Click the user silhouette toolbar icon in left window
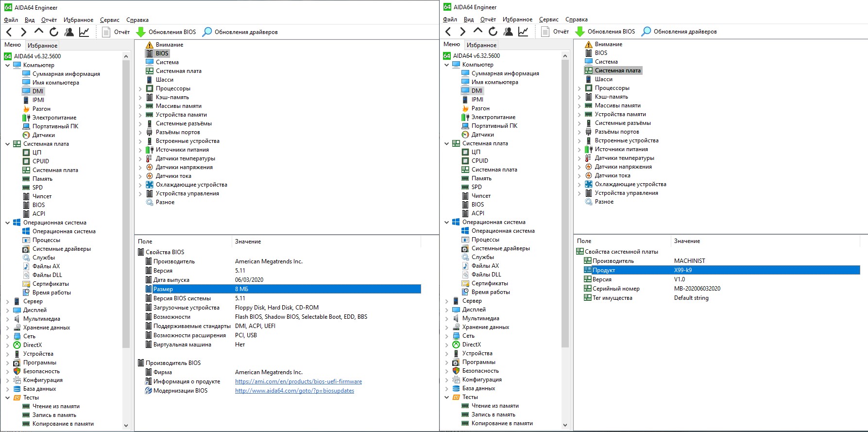868x432 pixels. pyautogui.click(x=69, y=32)
